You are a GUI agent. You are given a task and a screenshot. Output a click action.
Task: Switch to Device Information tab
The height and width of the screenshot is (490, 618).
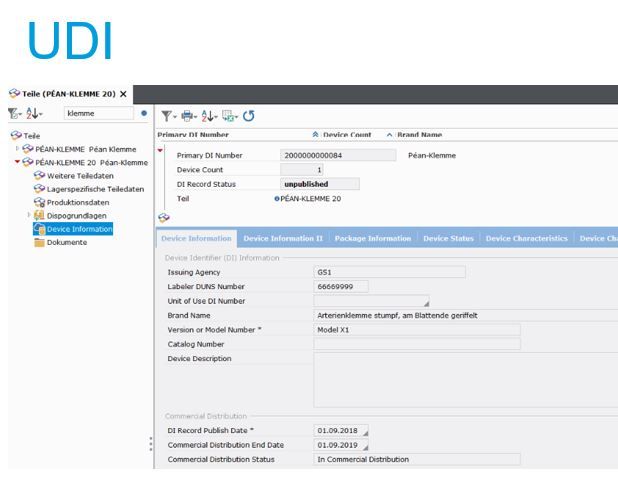(x=196, y=238)
